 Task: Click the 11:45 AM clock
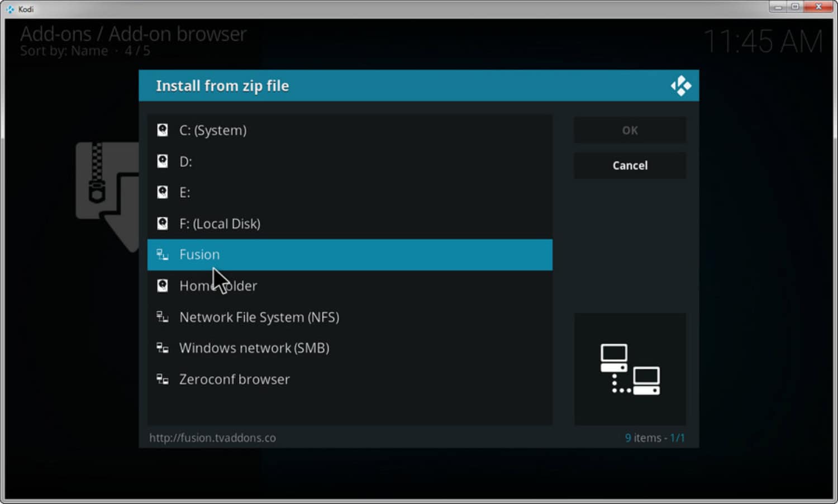click(x=763, y=42)
